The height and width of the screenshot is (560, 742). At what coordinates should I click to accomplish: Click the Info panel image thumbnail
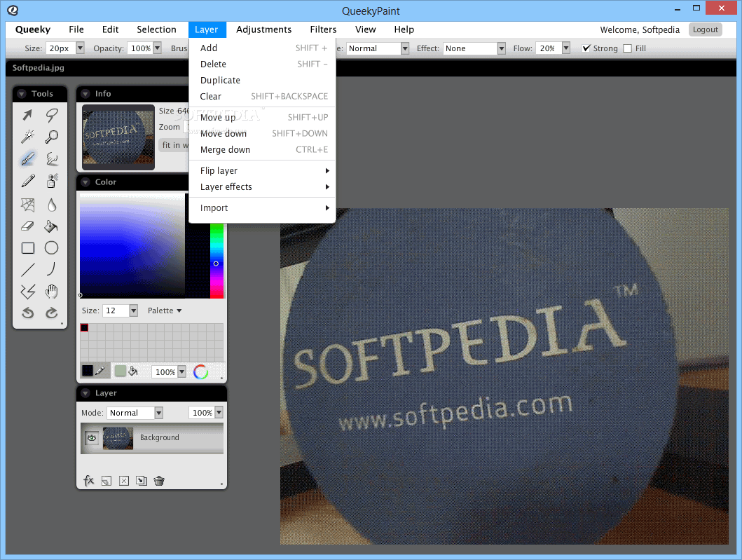click(118, 137)
